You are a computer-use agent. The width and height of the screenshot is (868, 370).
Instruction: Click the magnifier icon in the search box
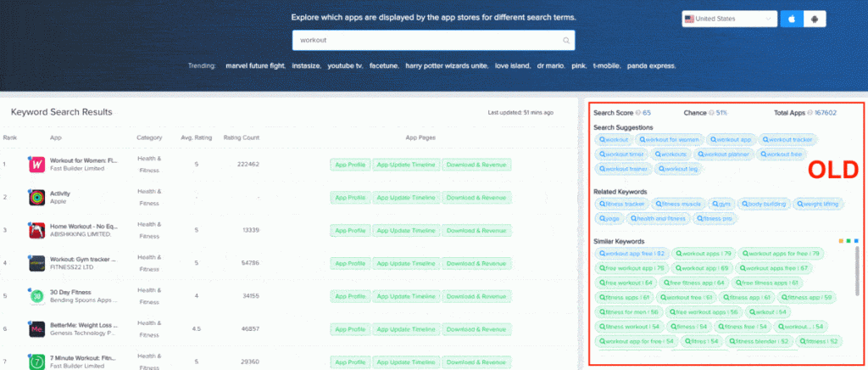pyautogui.click(x=565, y=41)
